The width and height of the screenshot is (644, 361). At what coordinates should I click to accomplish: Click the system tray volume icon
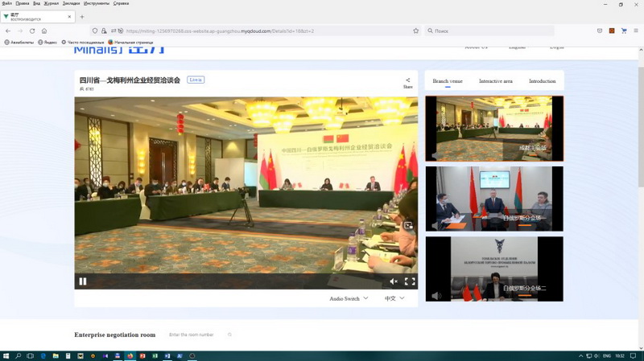click(x=597, y=355)
